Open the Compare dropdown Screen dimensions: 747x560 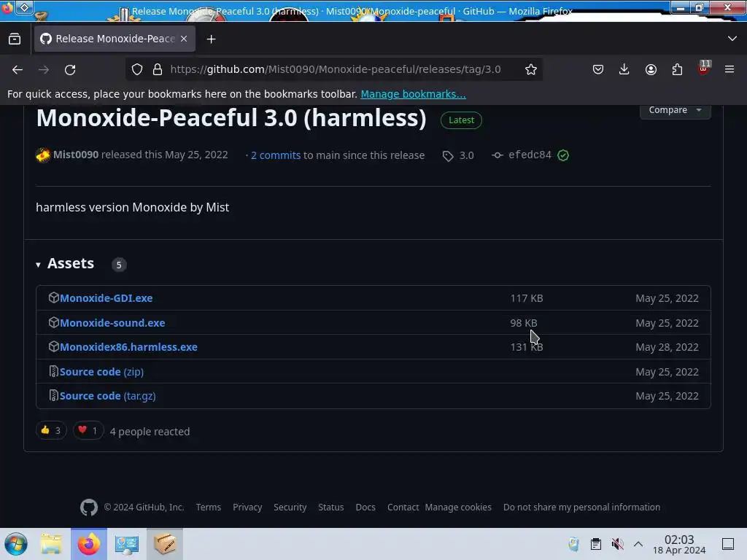click(675, 110)
